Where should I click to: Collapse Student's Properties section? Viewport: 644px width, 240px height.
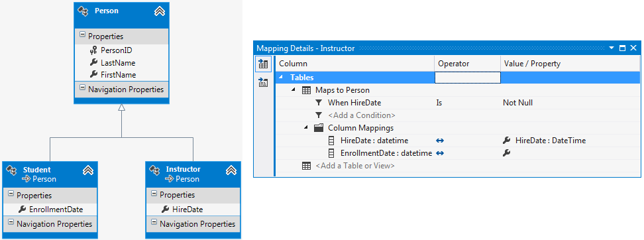click(x=11, y=194)
